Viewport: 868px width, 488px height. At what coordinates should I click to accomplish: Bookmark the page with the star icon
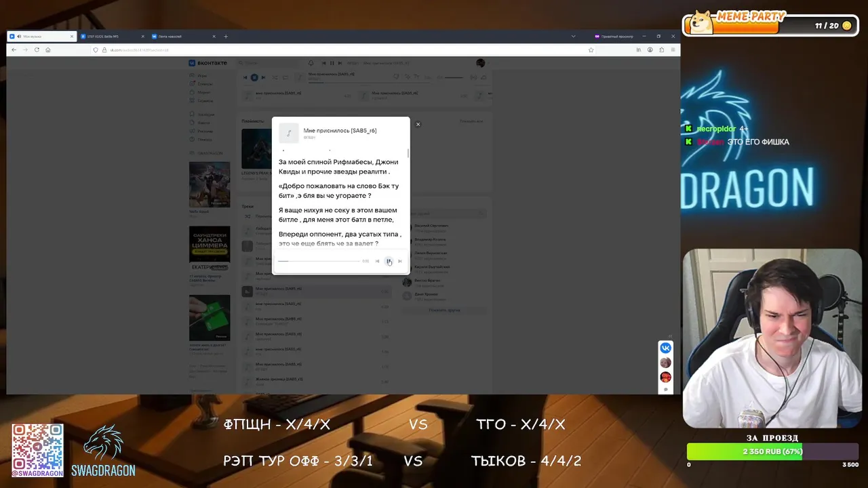pyautogui.click(x=591, y=49)
